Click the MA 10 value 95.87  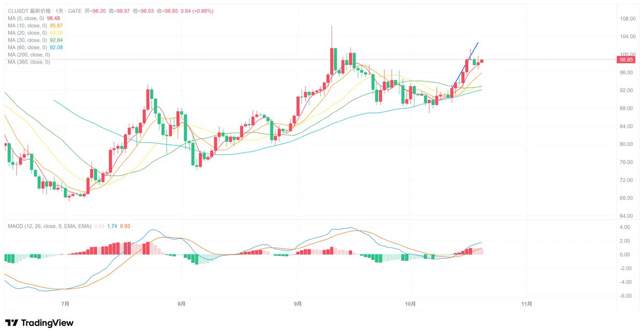56,26
